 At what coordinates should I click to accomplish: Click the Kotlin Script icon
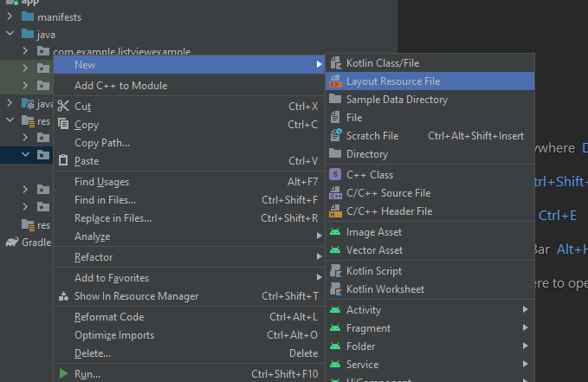(336, 271)
